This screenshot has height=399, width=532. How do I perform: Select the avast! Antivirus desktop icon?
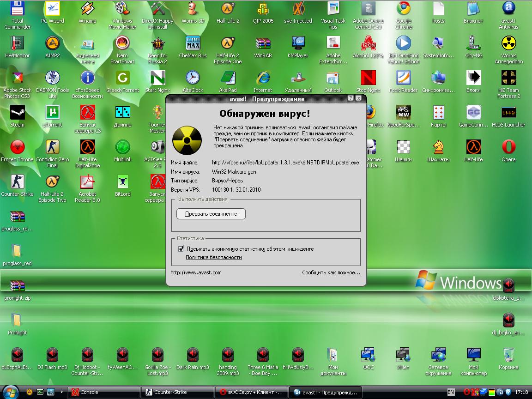point(508,9)
